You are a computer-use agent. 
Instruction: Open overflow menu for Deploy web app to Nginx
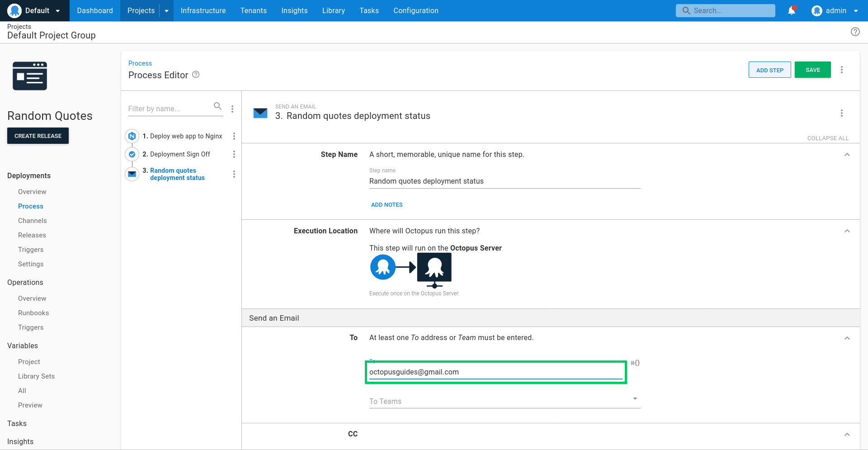234,136
